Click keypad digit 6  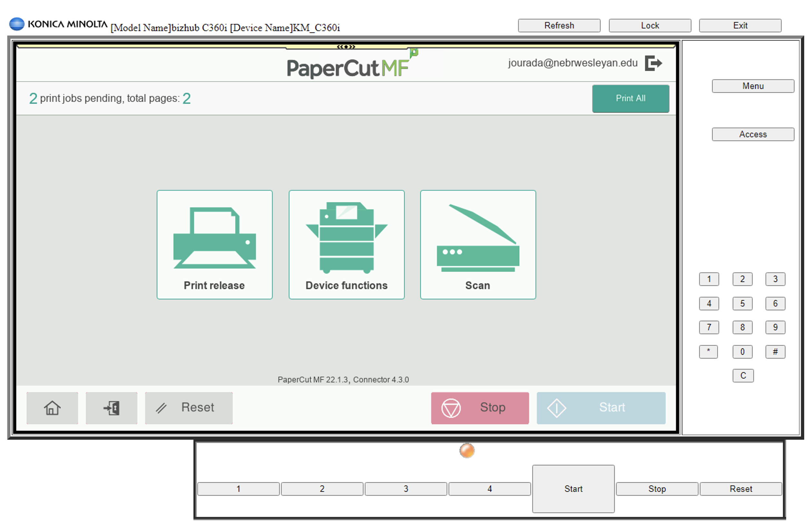[x=775, y=303]
